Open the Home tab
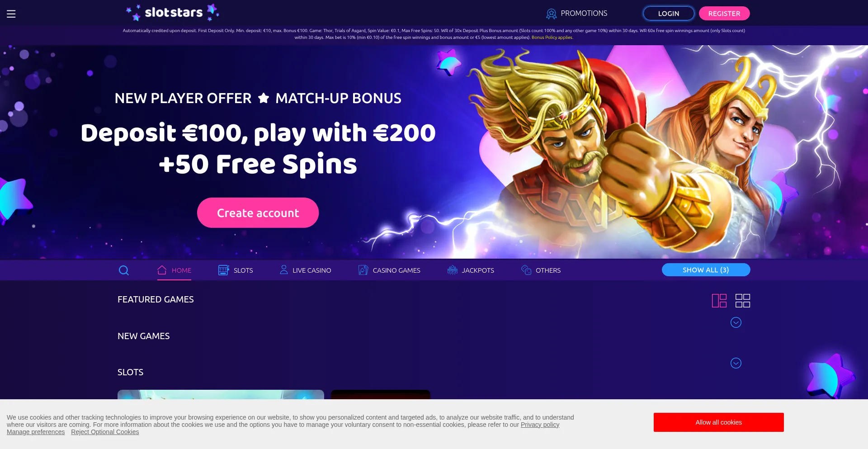This screenshot has width=868, height=449. [174, 270]
